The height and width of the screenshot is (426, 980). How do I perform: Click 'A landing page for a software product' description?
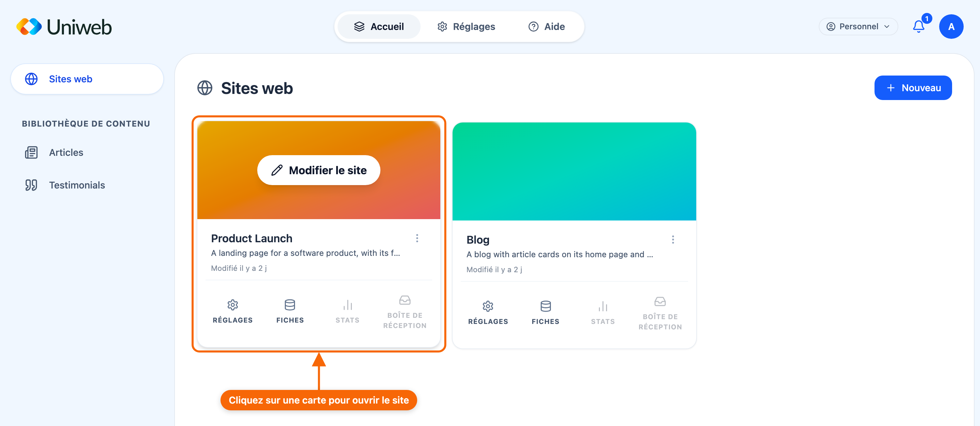(x=306, y=253)
